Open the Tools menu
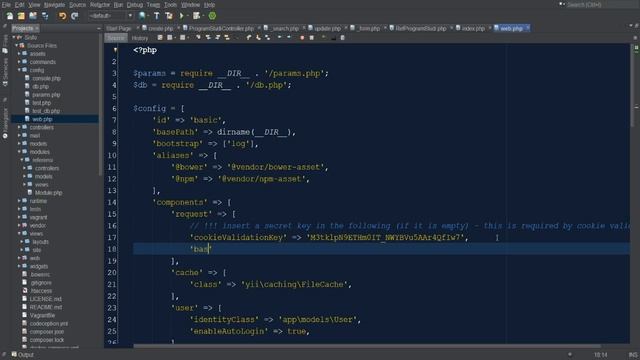The image size is (640, 360). [x=170, y=5]
